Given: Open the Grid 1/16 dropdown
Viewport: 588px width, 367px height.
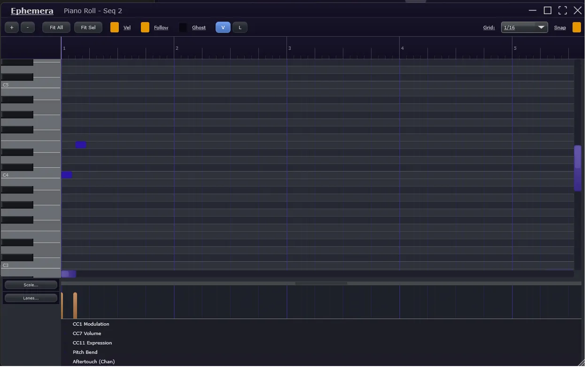Looking at the screenshot, I should click(524, 28).
